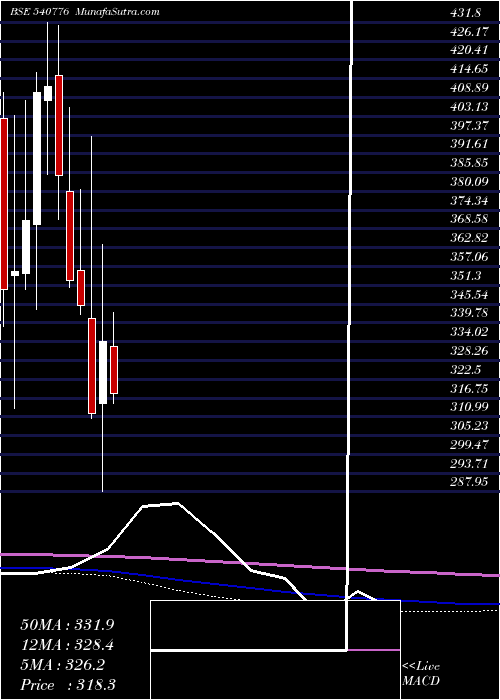The width and height of the screenshot is (500, 700).
Task: Select the 287.95 price axis label
Action: tap(469, 482)
